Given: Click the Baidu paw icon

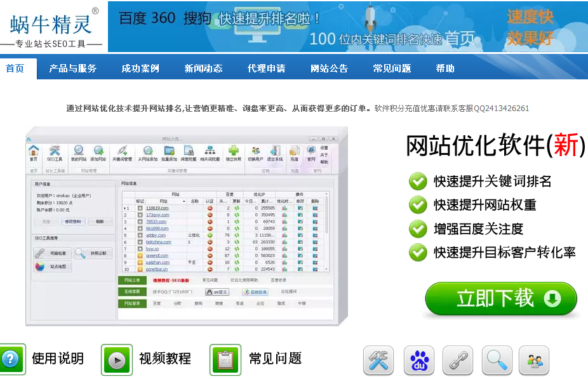Looking at the screenshot, I should click(419, 360).
